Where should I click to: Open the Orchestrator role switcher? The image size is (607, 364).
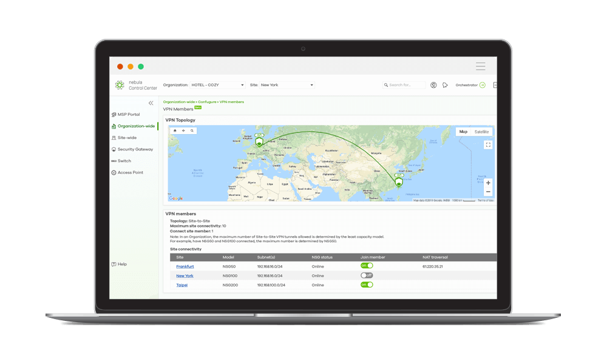click(x=470, y=85)
